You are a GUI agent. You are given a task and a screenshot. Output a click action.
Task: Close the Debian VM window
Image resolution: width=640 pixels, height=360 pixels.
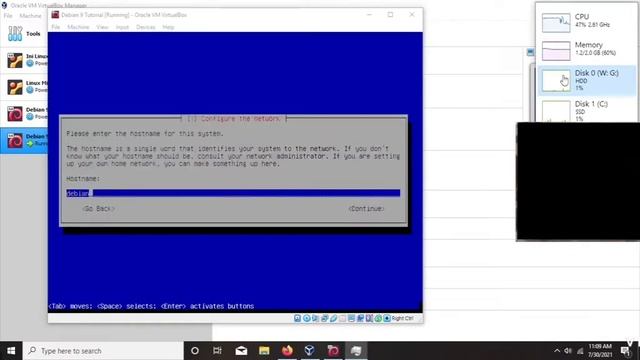(412, 15)
